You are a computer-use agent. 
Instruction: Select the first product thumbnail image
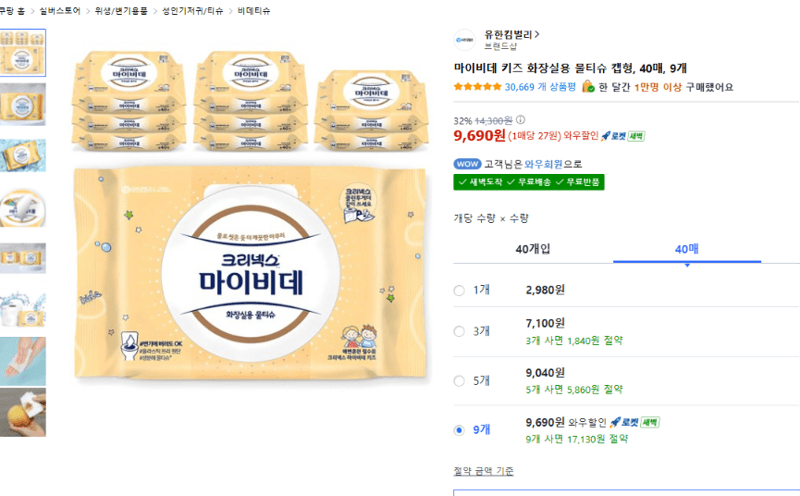[22, 53]
